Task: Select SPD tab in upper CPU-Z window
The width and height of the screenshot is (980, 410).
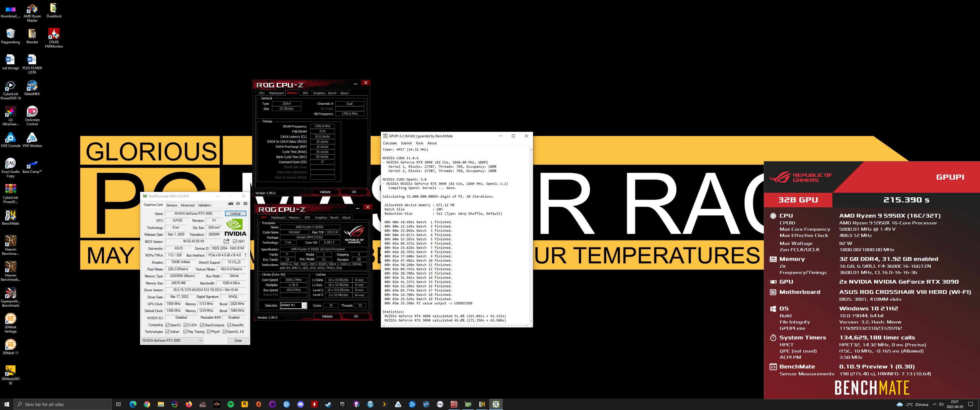Action: (x=305, y=93)
